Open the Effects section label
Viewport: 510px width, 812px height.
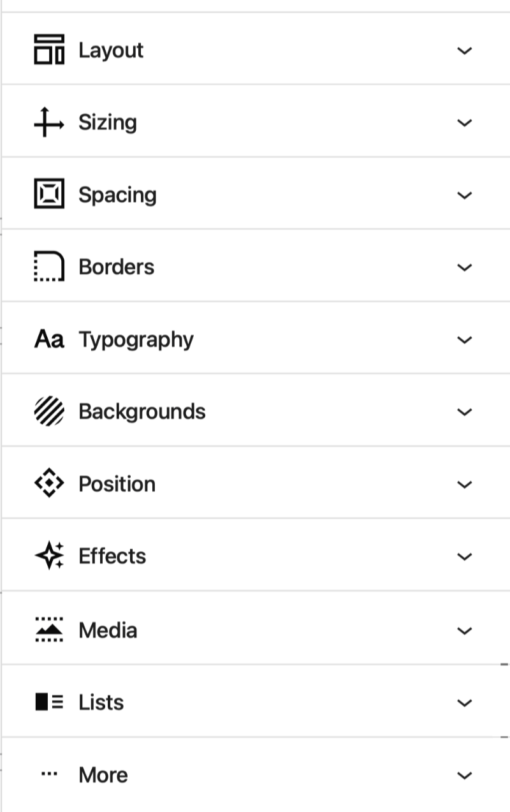pyautogui.click(x=112, y=556)
